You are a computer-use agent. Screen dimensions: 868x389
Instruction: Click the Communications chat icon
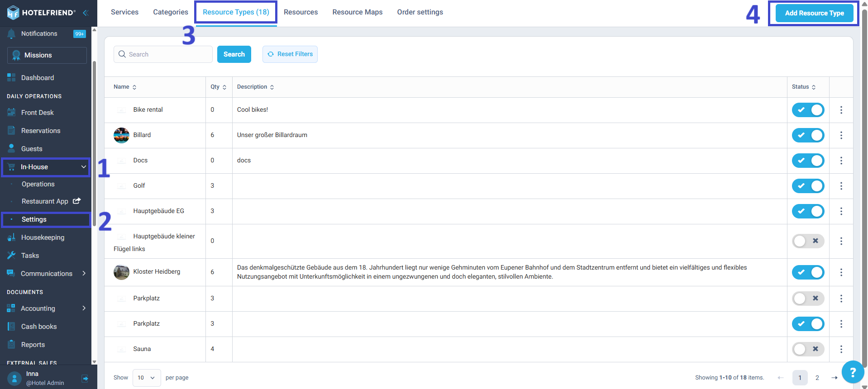(11, 273)
